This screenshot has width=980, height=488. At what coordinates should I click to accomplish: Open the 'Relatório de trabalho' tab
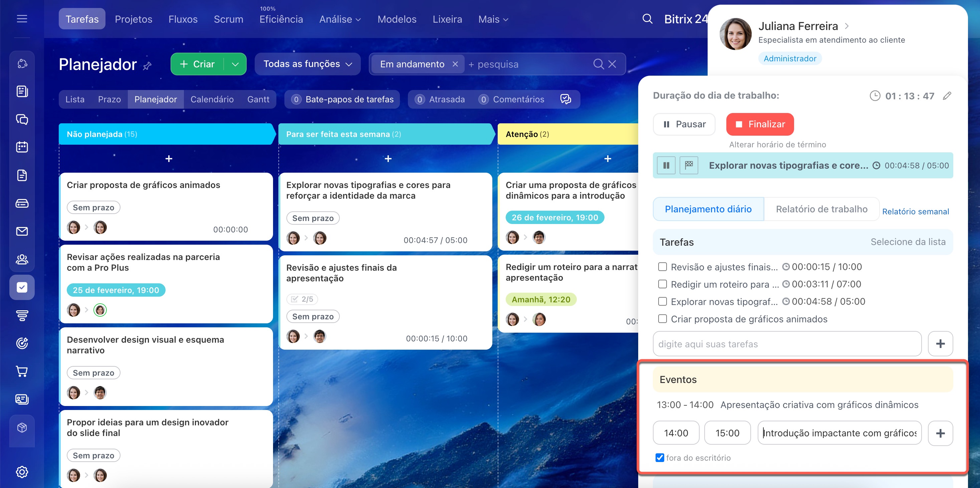tap(821, 209)
